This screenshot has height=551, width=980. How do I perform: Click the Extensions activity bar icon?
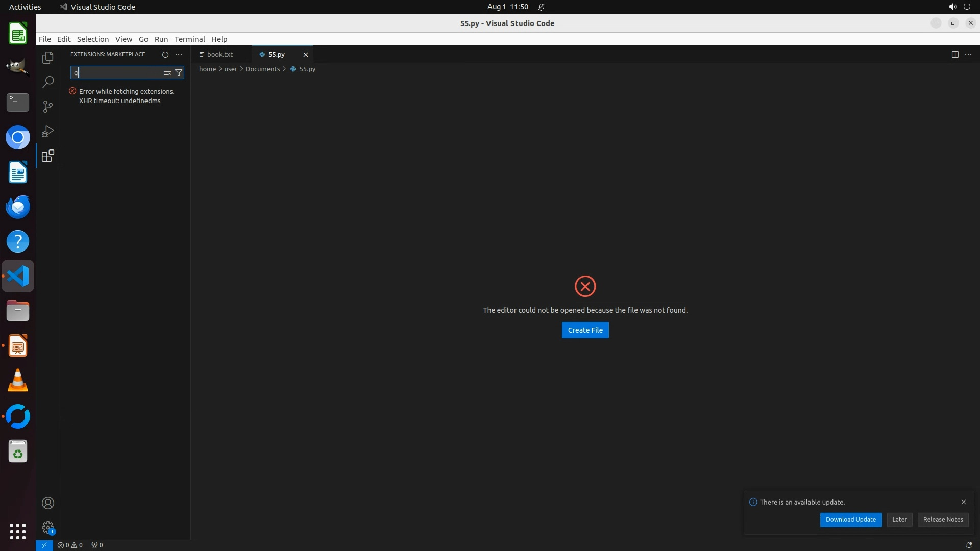[x=48, y=156]
